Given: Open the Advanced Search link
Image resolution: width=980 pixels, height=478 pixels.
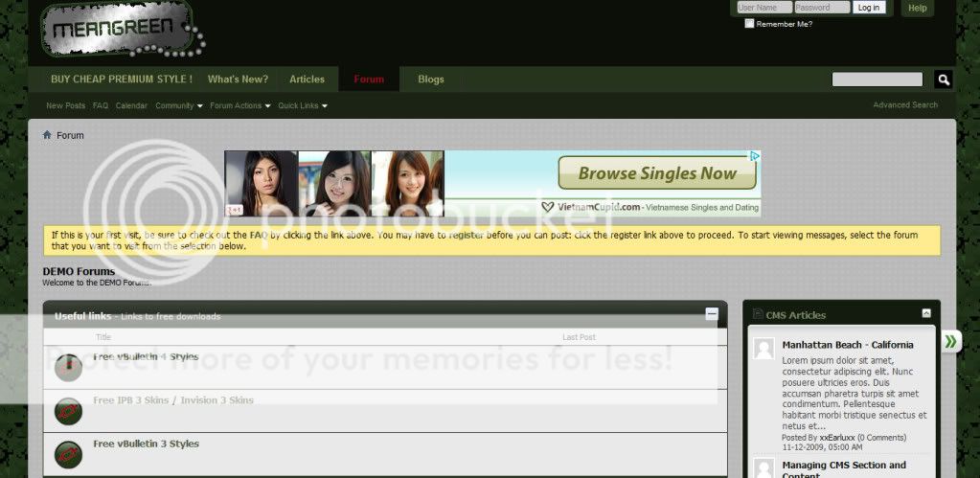Looking at the screenshot, I should tap(905, 105).
